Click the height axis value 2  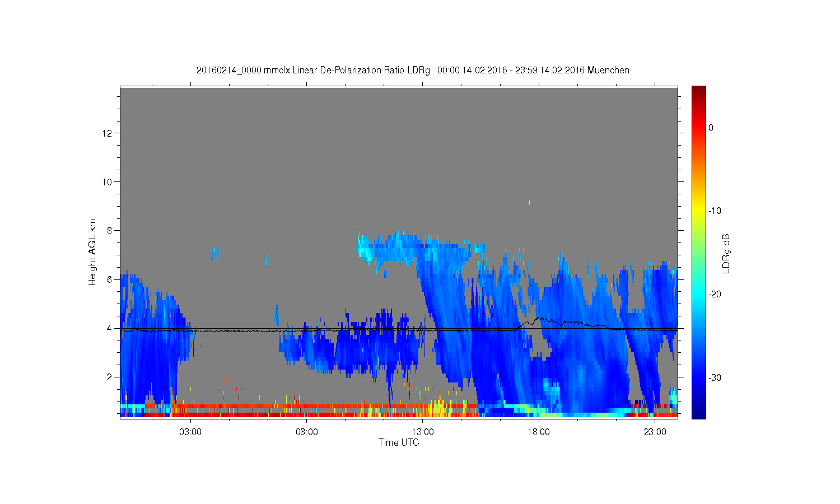[x=110, y=377]
